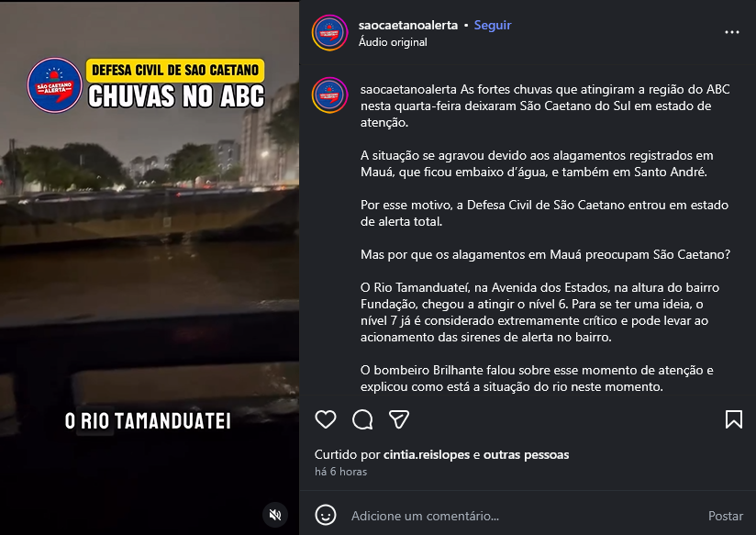
Task: Click the Postar button
Action: coord(725,516)
